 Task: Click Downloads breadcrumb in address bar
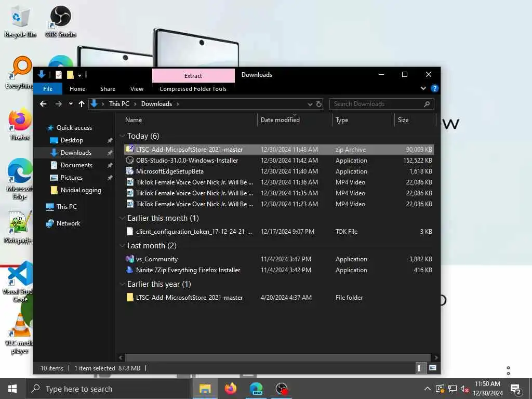pyautogui.click(x=156, y=104)
